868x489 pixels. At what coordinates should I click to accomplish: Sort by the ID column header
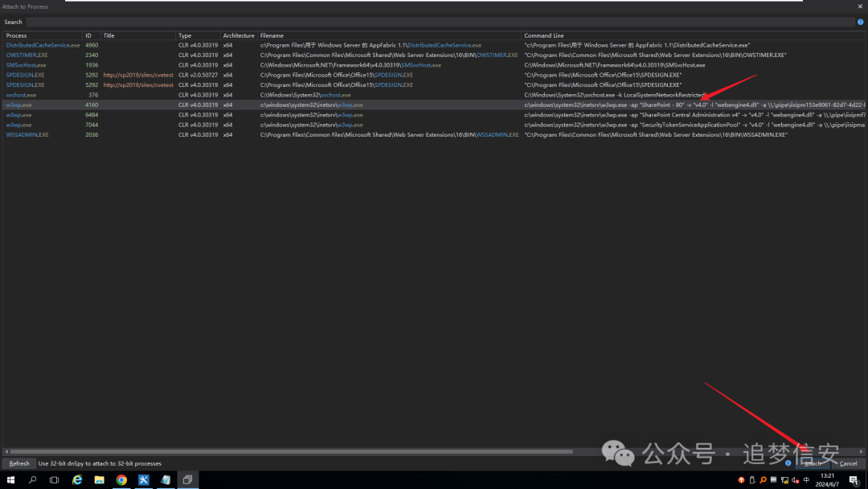coord(92,35)
